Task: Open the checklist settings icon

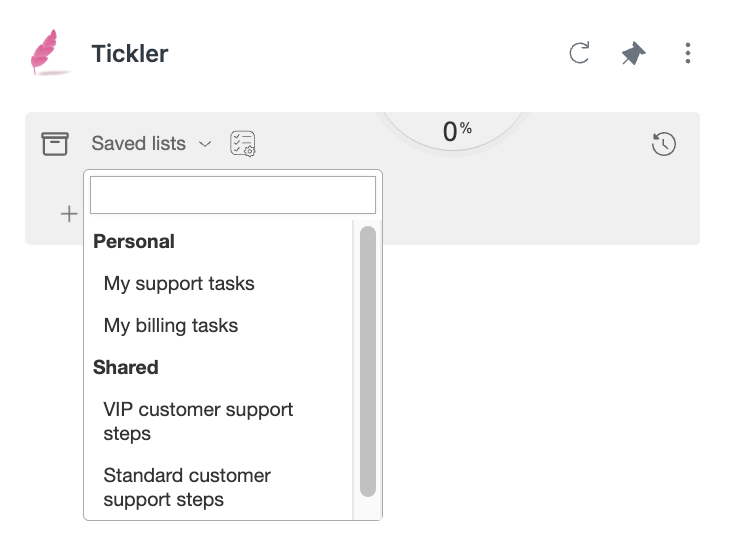Action: point(243,143)
